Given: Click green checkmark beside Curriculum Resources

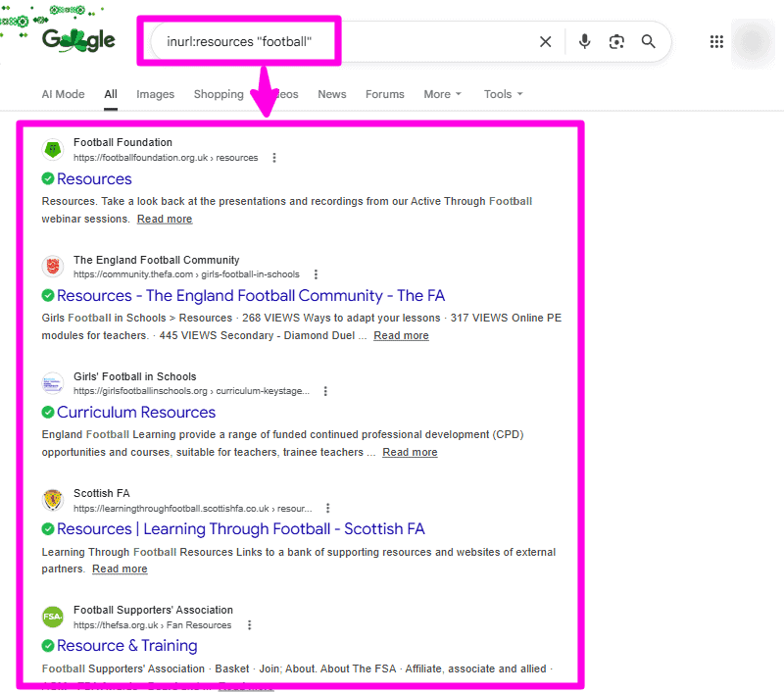Looking at the screenshot, I should pyautogui.click(x=48, y=412).
